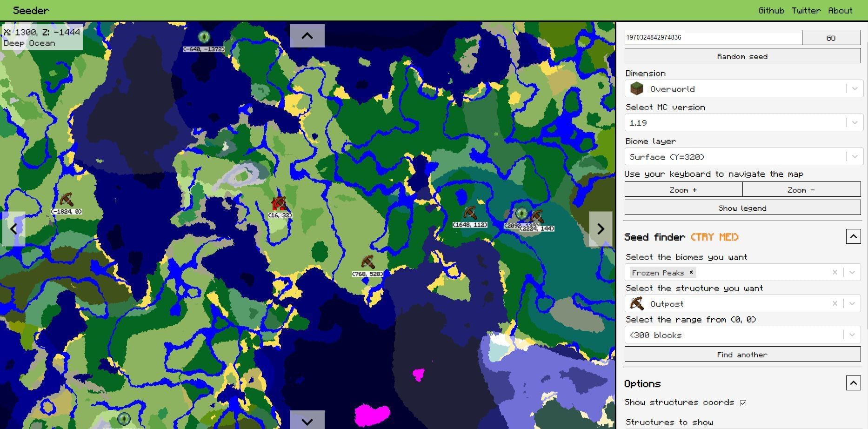Open the Github menu link
Image resolution: width=868 pixels, height=429 pixels.
(x=771, y=10)
